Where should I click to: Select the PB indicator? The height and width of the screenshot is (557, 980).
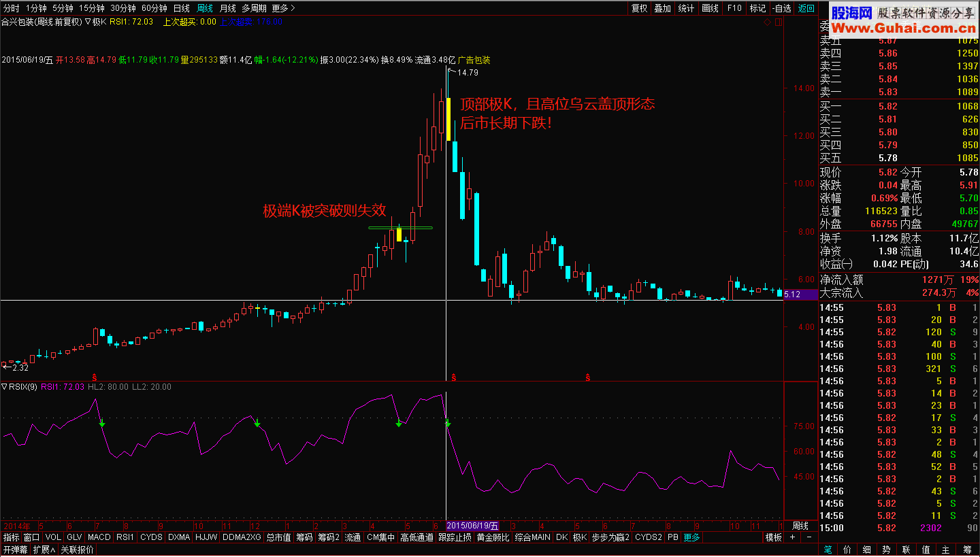(673, 537)
